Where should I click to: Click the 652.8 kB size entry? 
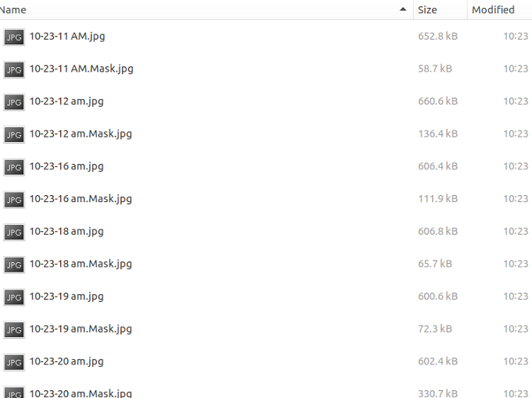pyautogui.click(x=437, y=37)
